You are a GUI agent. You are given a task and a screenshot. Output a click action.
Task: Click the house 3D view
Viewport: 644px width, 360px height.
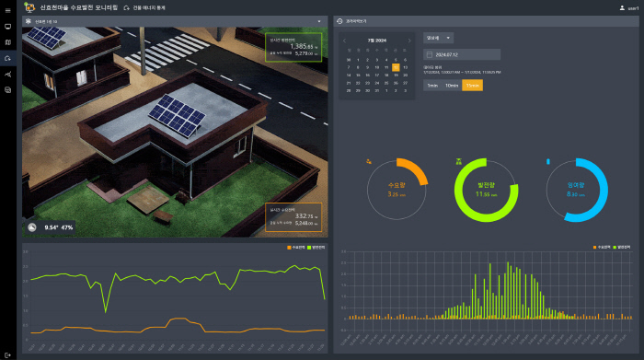point(175,133)
